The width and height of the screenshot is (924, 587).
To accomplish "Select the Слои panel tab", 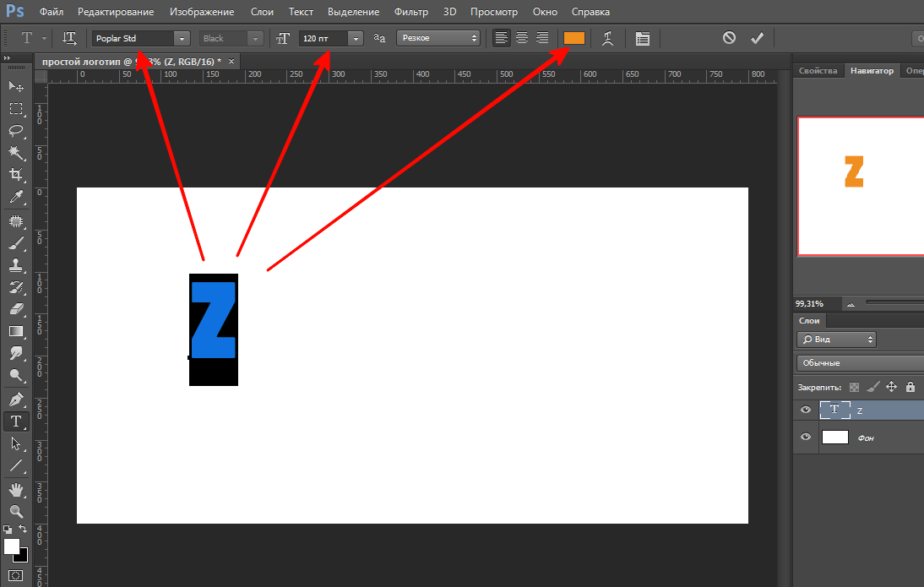I will [x=809, y=321].
